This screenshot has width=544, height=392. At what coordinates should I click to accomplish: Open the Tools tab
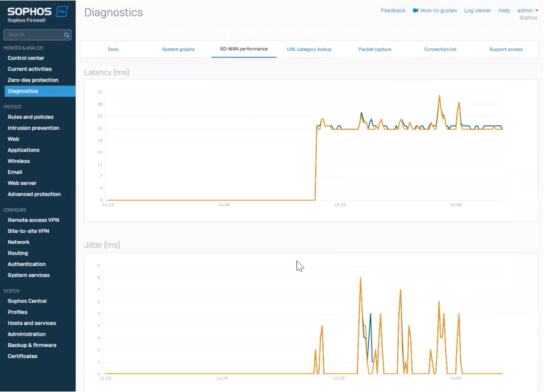(113, 49)
